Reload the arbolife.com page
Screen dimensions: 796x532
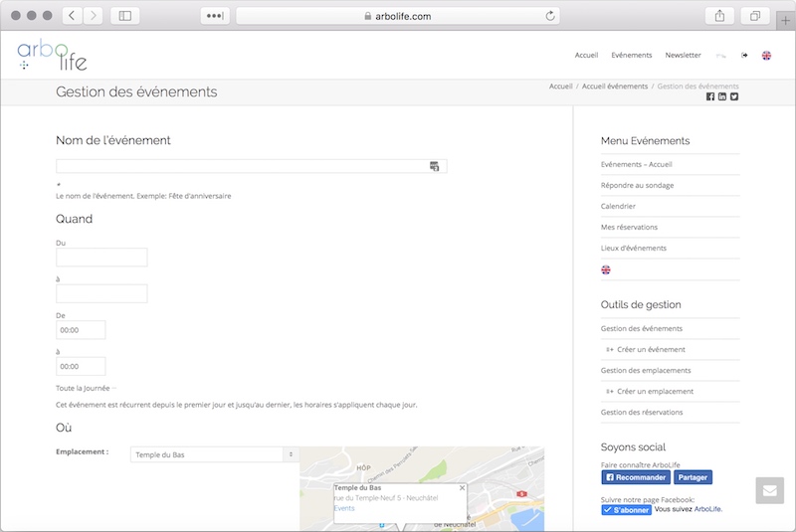[550, 16]
